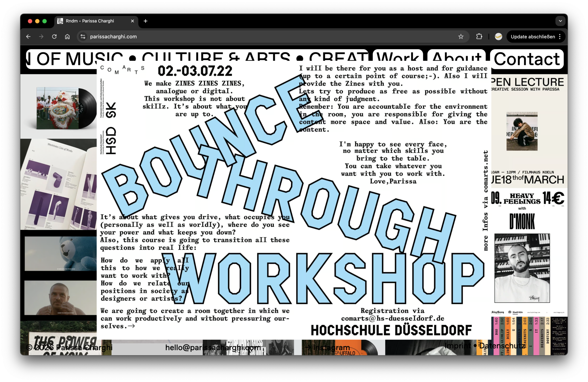Expand the tab search chevron dropdown

(x=560, y=21)
